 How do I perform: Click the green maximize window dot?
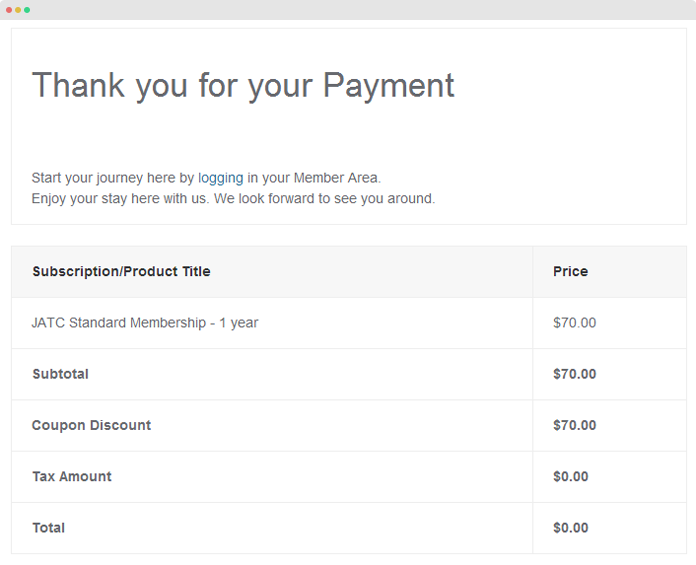coord(27,10)
